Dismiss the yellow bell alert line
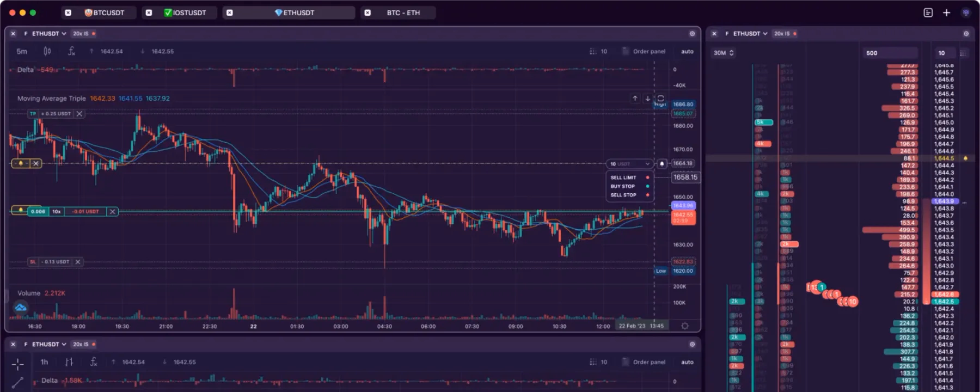 click(36, 163)
